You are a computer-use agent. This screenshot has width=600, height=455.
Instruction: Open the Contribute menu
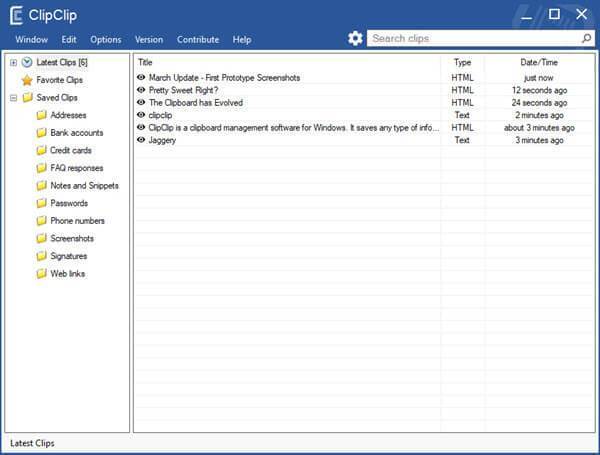[198, 39]
